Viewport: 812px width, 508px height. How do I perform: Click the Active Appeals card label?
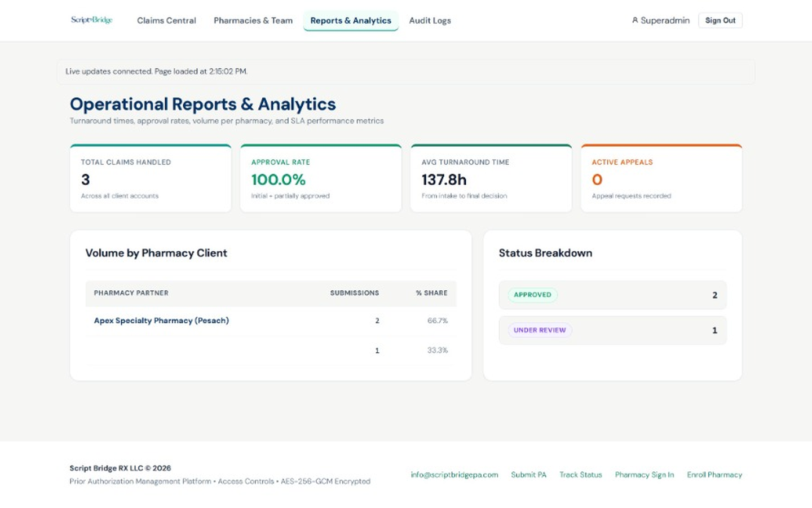[x=622, y=162]
